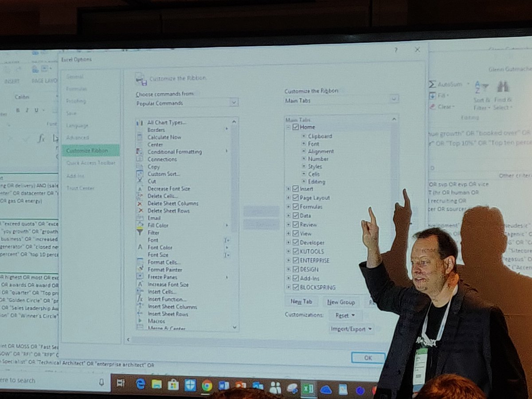The height and width of the screenshot is (399, 532).
Task: Click the Calculate Now command icon
Action: point(140,137)
